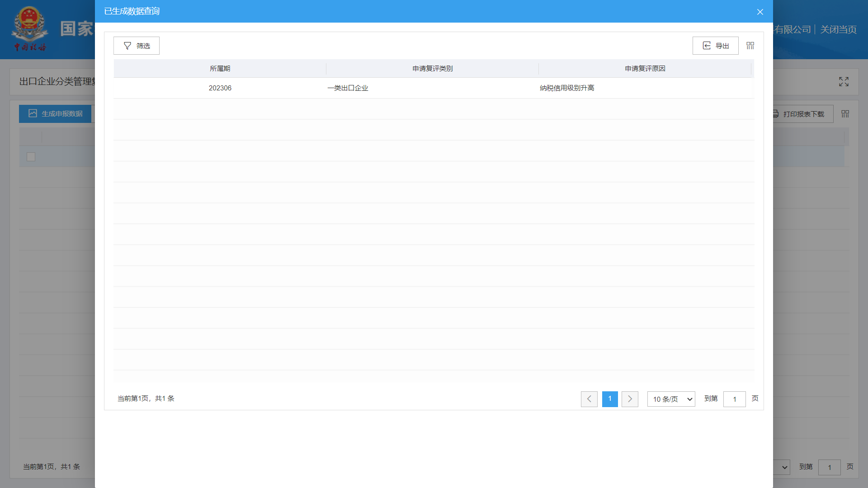
Task: Click the dialog page number input field
Action: (734, 399)
